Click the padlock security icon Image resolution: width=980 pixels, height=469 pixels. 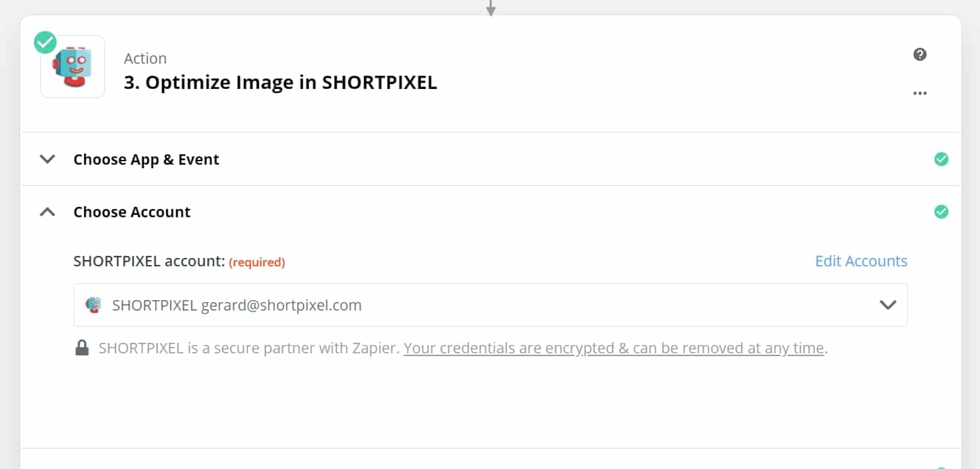pyautogui.click(x=82, y=348)
